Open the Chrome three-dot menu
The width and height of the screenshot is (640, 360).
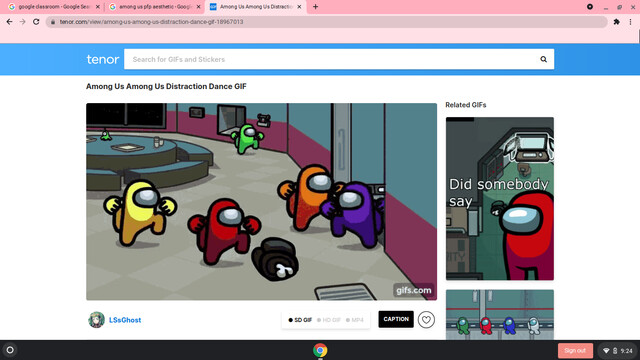[630, 22]
